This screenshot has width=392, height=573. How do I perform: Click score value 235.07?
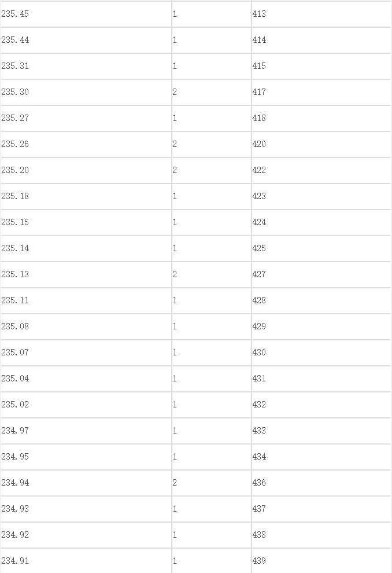coord(86,352)
